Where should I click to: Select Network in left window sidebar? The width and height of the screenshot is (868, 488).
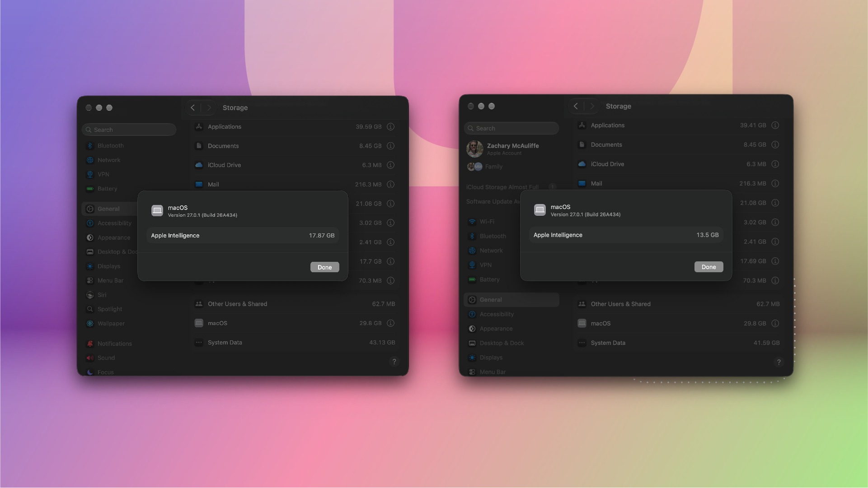tap(129, 160)
